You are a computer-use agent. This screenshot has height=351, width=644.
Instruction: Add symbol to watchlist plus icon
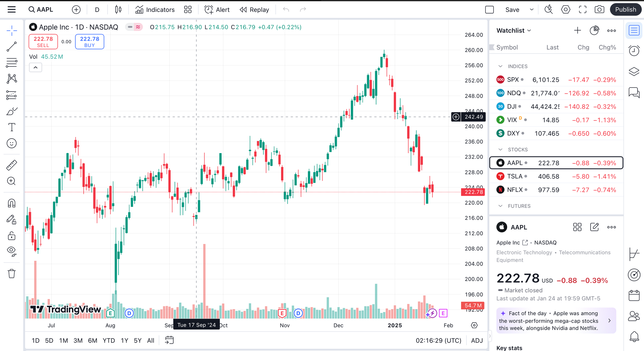click(x=577, y=31)
